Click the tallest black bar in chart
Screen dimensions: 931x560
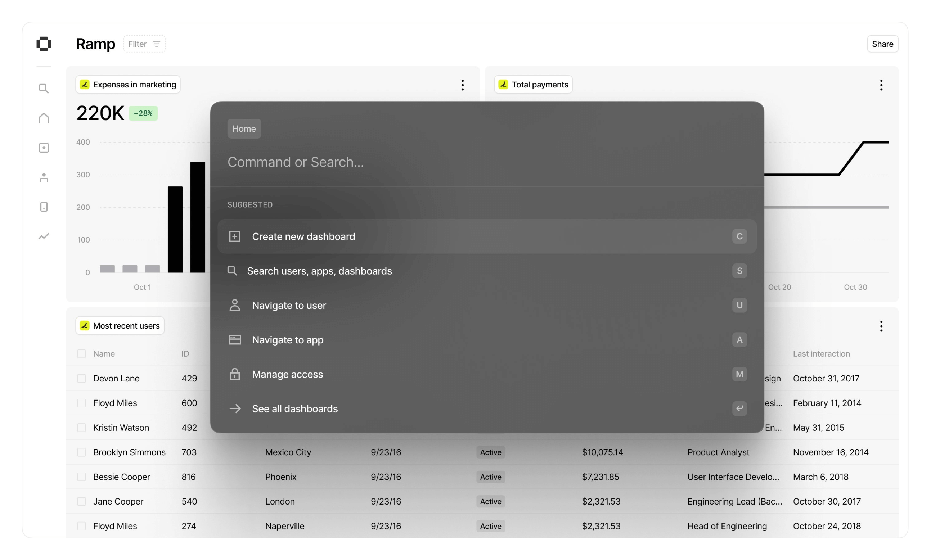point(197,217)
